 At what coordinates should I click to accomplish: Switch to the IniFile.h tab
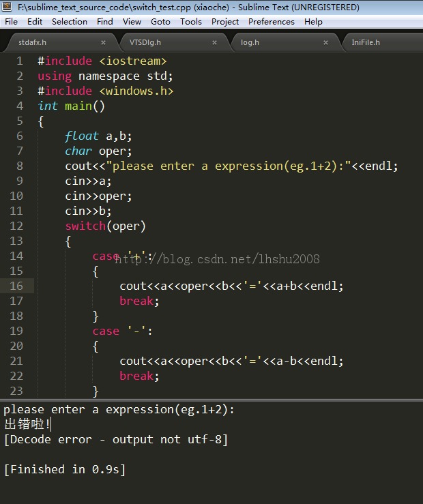coord(366,42)
